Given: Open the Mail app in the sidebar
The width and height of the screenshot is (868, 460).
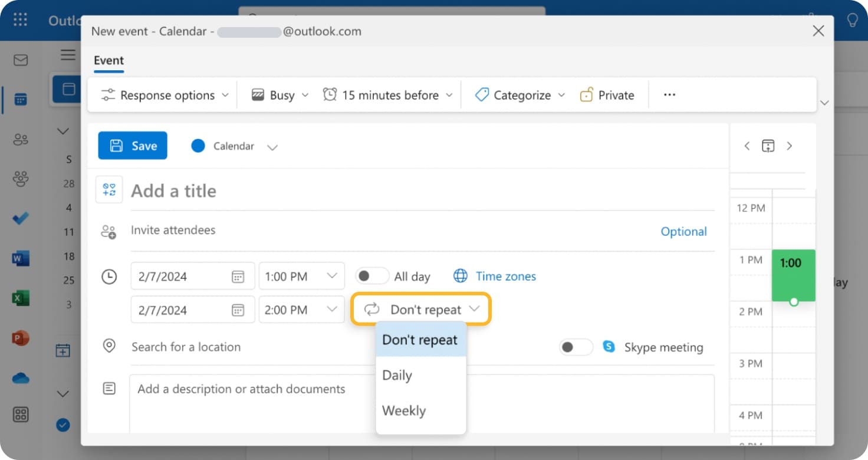Looking at the screenshot, I should [21, 60].
